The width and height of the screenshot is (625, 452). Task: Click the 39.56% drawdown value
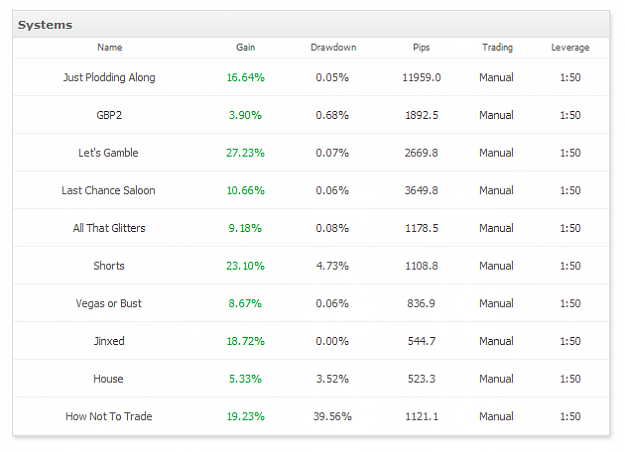(x=332, y=416)
